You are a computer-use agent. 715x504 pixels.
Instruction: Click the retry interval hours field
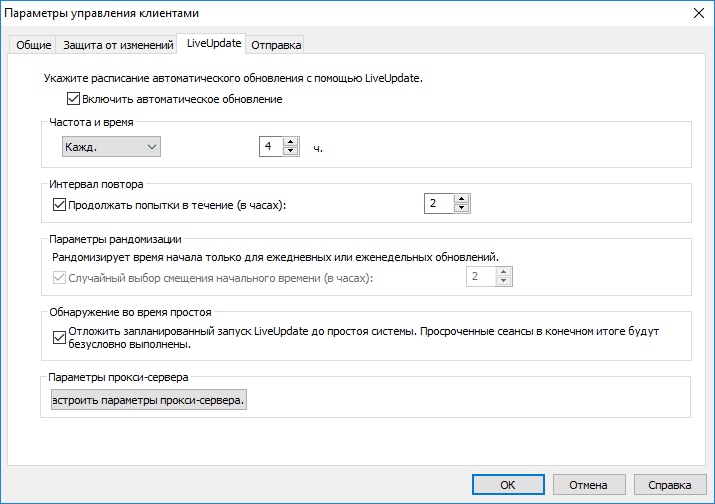438,204
